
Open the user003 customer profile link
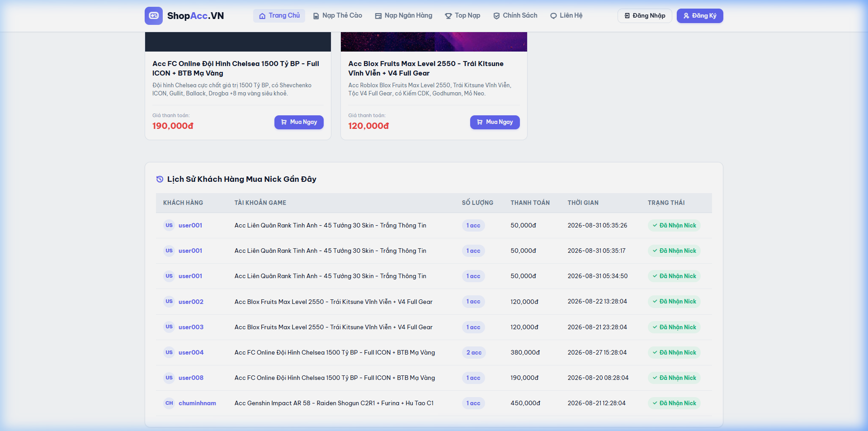tap(191, 327)
